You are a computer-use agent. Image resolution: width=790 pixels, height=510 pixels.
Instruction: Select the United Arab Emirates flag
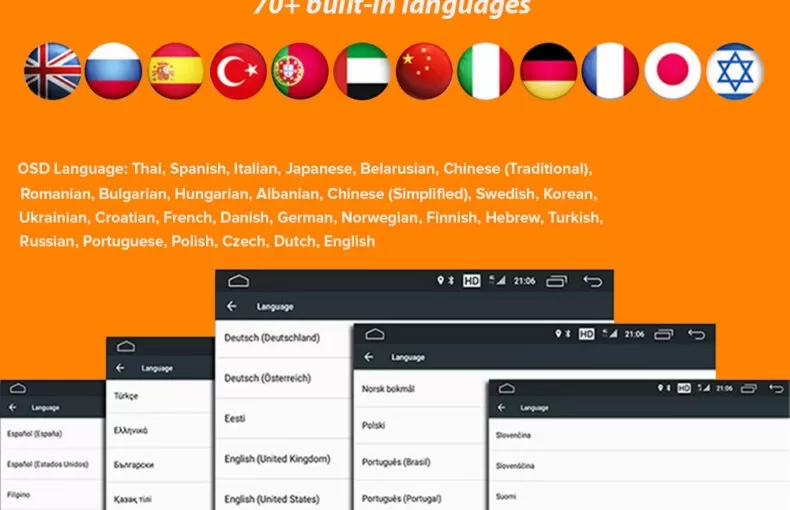tap(362, 71)
